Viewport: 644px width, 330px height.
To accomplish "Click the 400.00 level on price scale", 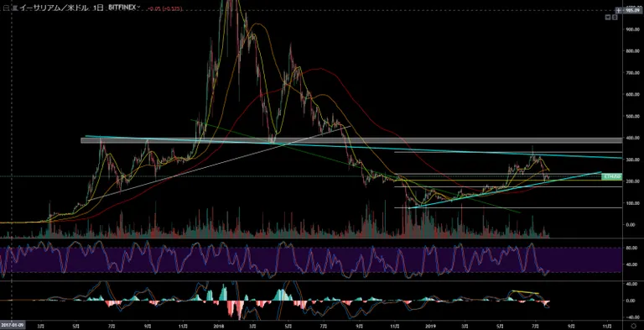I will click(x=631, y=138).
